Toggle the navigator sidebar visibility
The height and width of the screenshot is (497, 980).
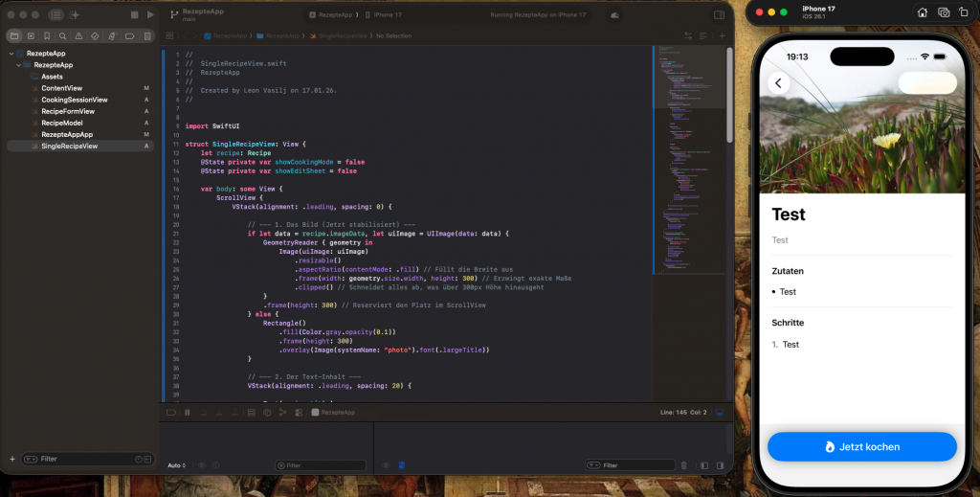point(56,15)
